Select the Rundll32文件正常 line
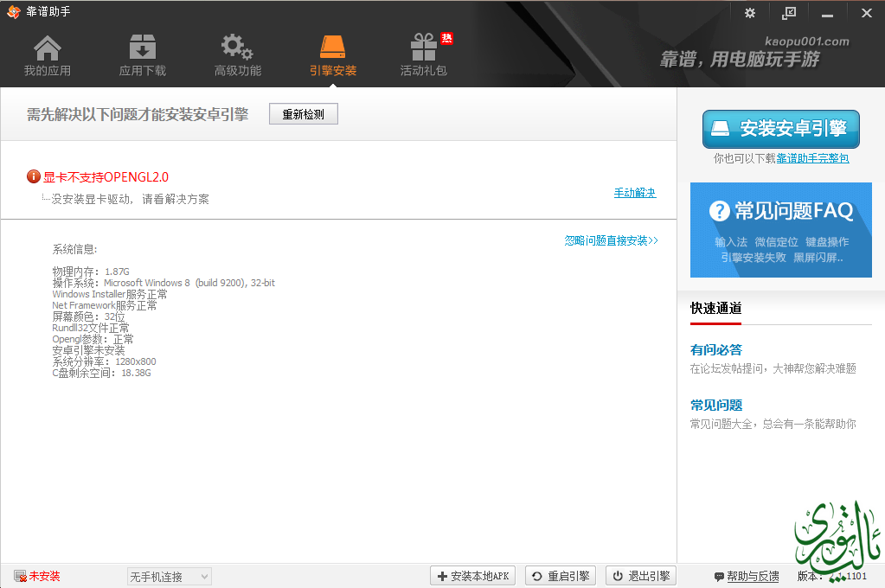This screenshot has height=588, width=885. (x=91, y=328)
